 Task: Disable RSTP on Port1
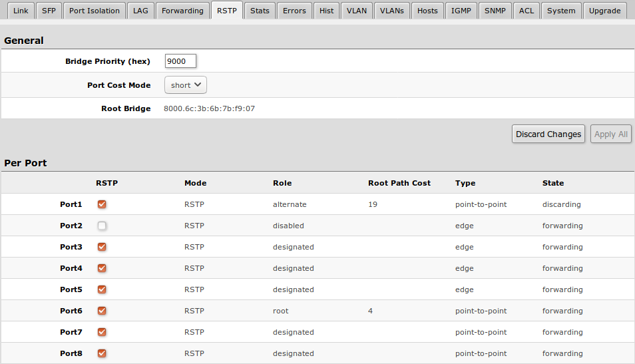pyautogui.click(x=102, y=204)
